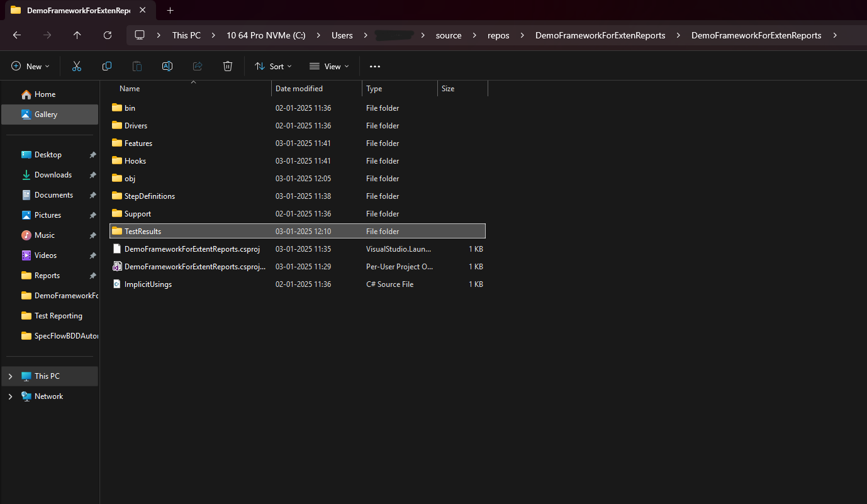Open the Sort options dropdown

273,66
